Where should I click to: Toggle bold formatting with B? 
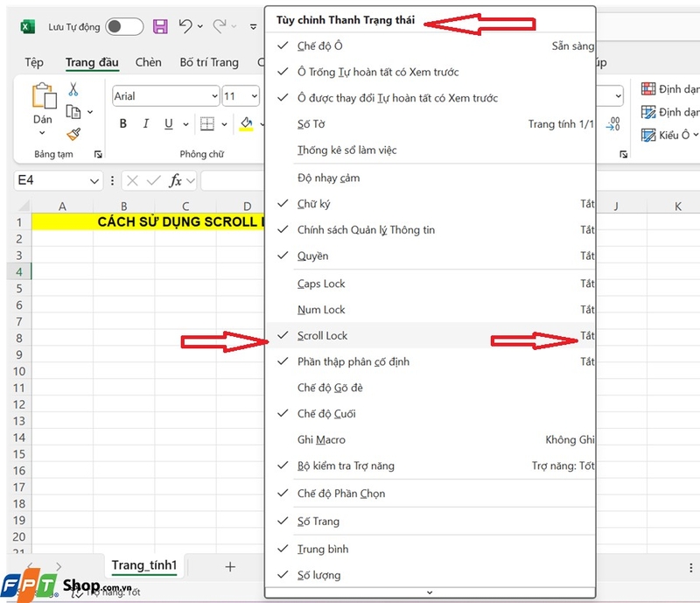[123, 123]
